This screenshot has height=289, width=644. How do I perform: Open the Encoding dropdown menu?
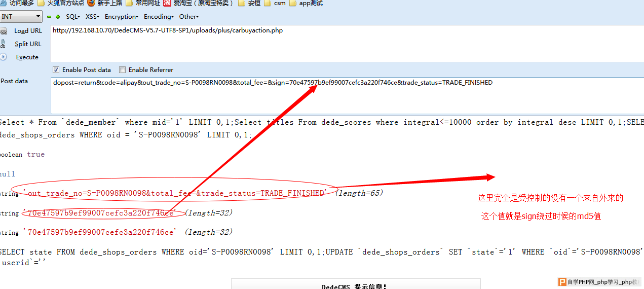159,17
